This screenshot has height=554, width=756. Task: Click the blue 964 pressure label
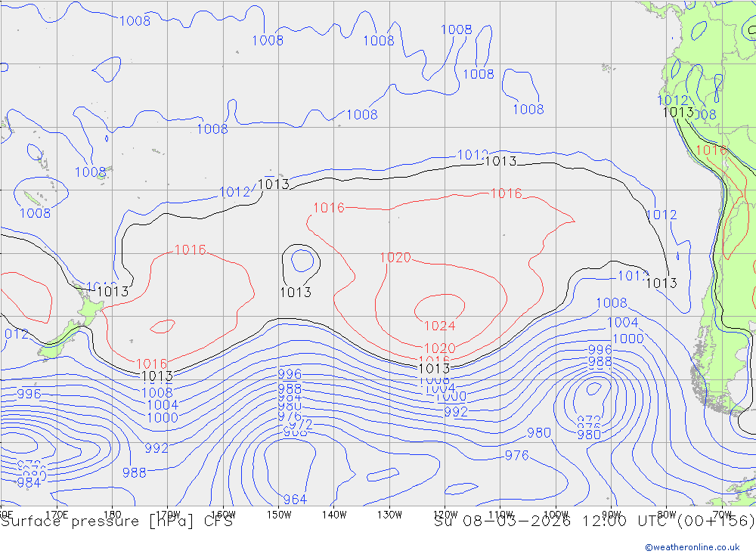295,499
